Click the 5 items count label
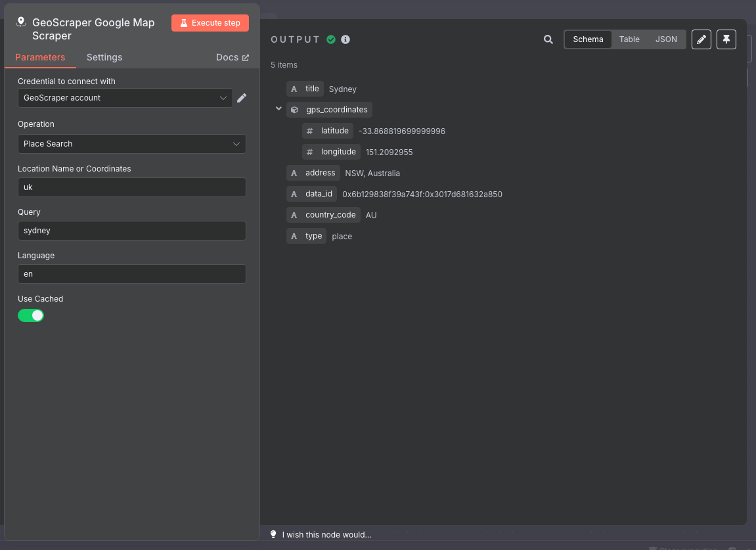Viewport: 756px width, 550px height. (x=284, y=64)
